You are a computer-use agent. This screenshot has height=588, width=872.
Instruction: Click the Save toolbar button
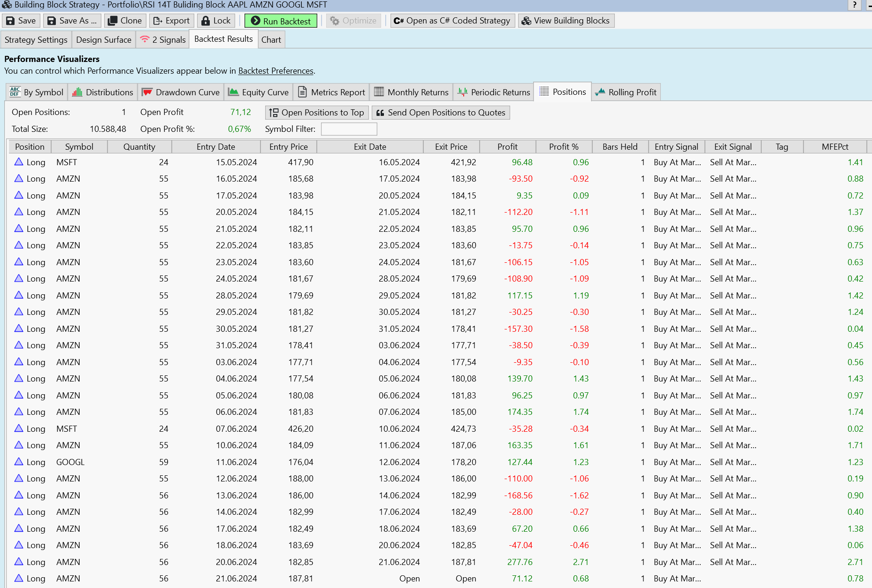tap(21, 21)
